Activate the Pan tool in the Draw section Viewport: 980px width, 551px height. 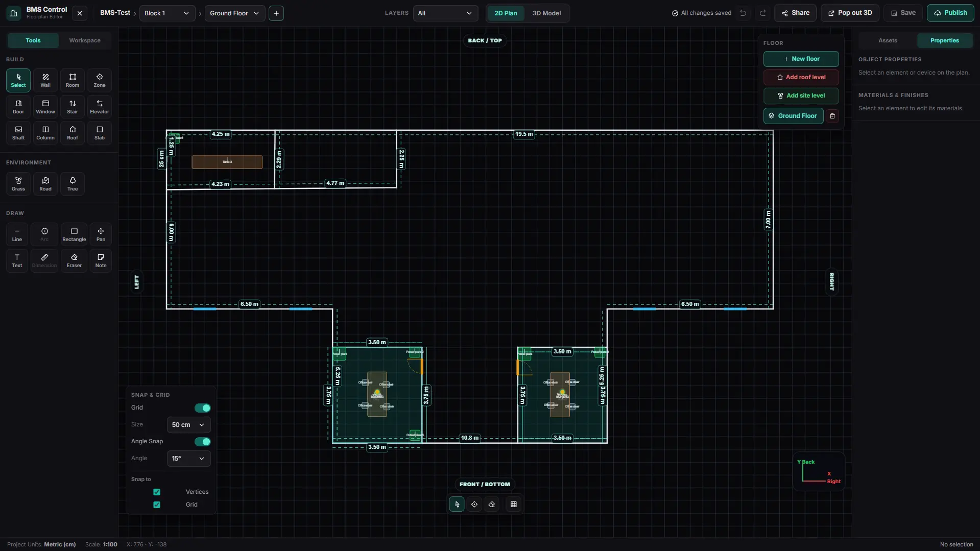[x=101, y=234]
